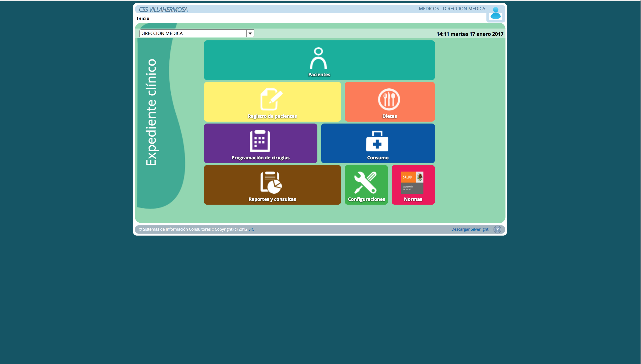Go to the Inicio breadcrumb
This screenshot has width=641, height=364.
[x=143, y=19]
